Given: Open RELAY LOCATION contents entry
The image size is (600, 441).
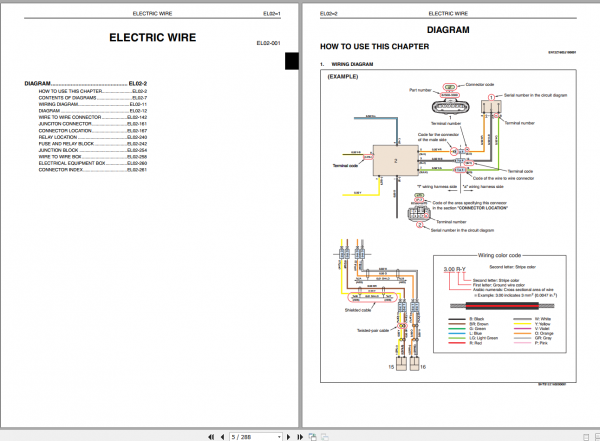Looking at the screenshot, I should [x=93, y=137].
